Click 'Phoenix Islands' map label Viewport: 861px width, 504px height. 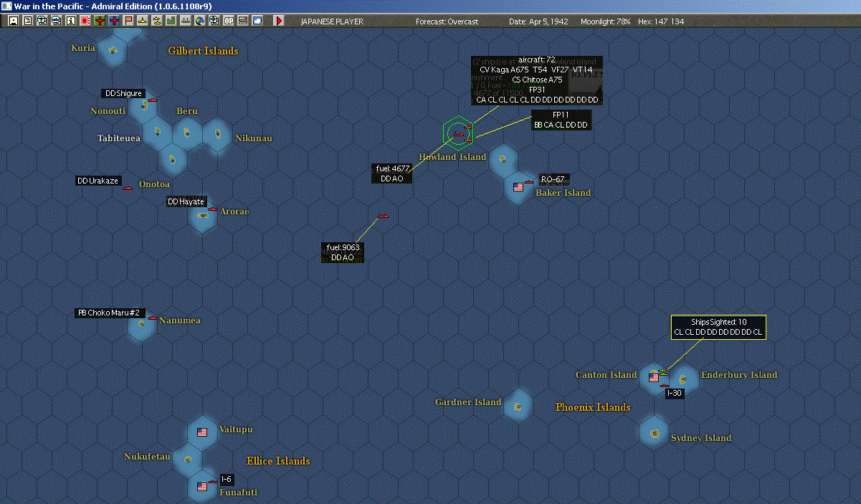[593, 407]
